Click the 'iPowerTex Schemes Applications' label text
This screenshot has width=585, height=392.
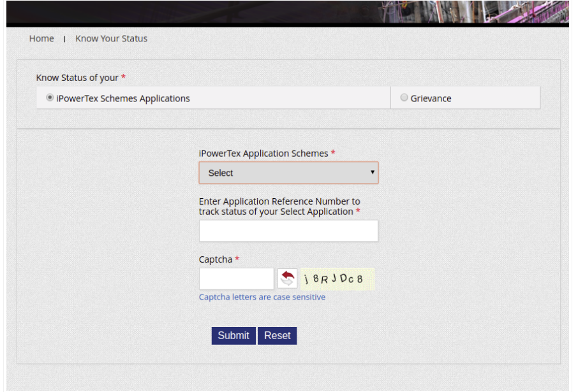123,99
